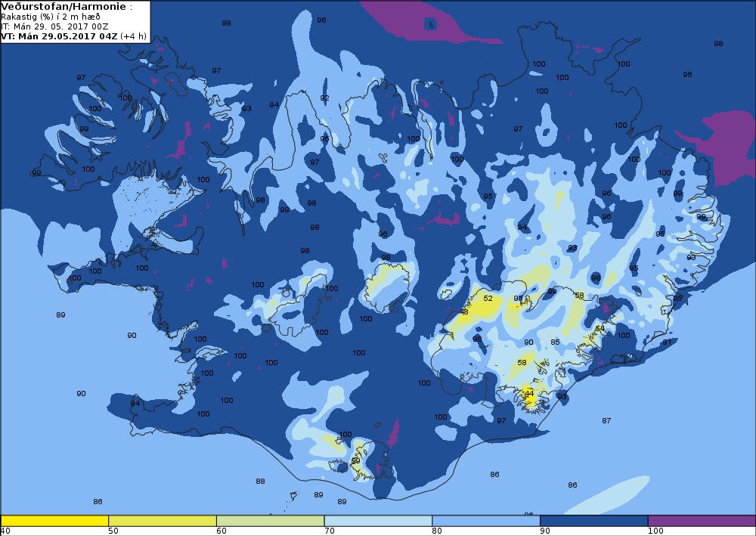This screenshot has width=756, height=536.
Task: Click the color scale tick label 70
Action: tap(330, 531)
